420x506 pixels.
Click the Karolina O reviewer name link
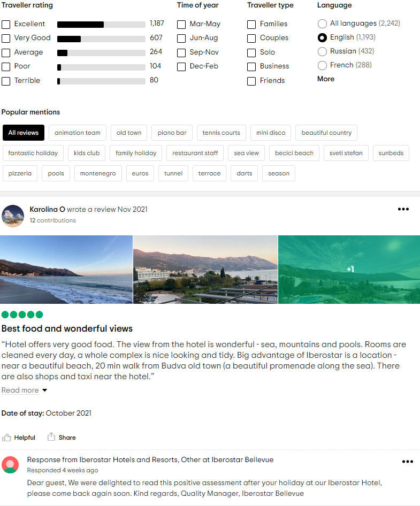(47, 210)
